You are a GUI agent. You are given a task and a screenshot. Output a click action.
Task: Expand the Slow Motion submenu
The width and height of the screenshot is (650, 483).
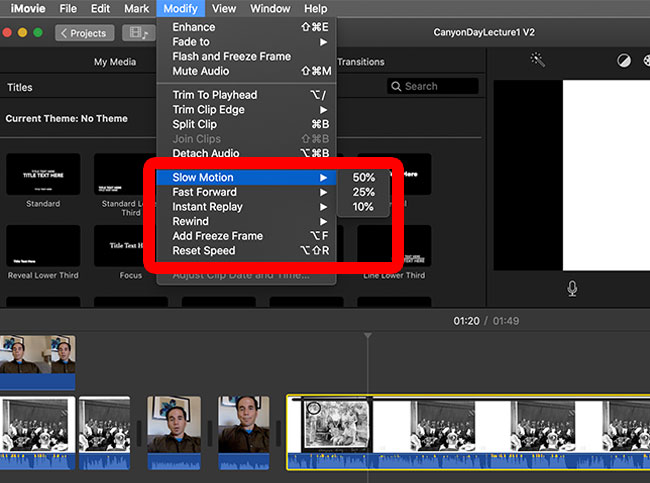tap(246, 177)
